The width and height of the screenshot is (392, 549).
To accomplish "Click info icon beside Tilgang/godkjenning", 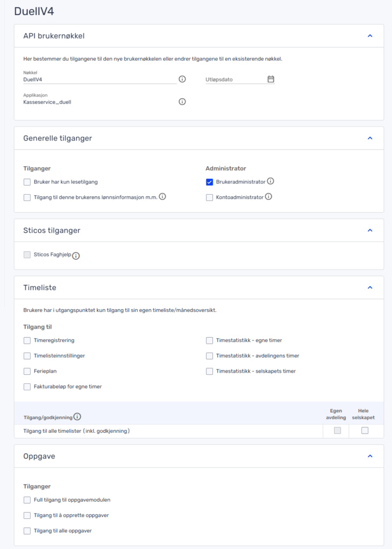I will coord(77,416).
